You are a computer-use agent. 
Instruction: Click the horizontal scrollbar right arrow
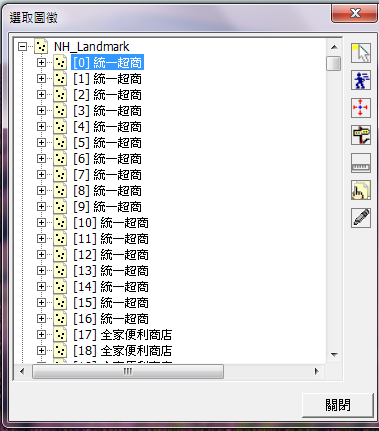316,371
